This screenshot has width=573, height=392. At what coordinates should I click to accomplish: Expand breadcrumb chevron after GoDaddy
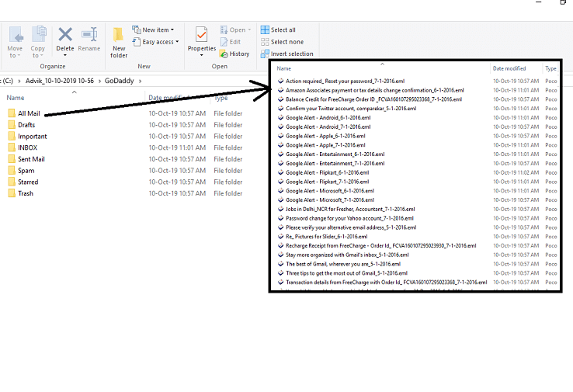click(x=140, y=81)
